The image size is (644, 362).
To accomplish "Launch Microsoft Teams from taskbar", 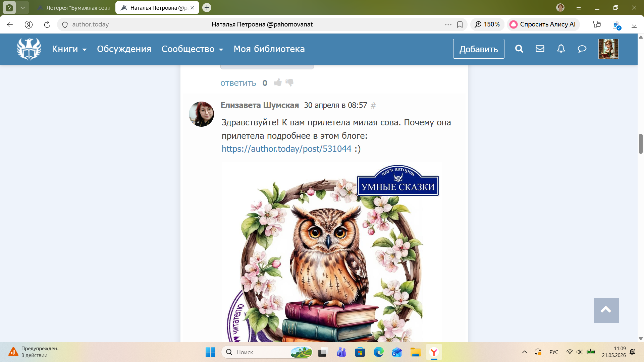I will pyautogui.click(x=341, y=352).
